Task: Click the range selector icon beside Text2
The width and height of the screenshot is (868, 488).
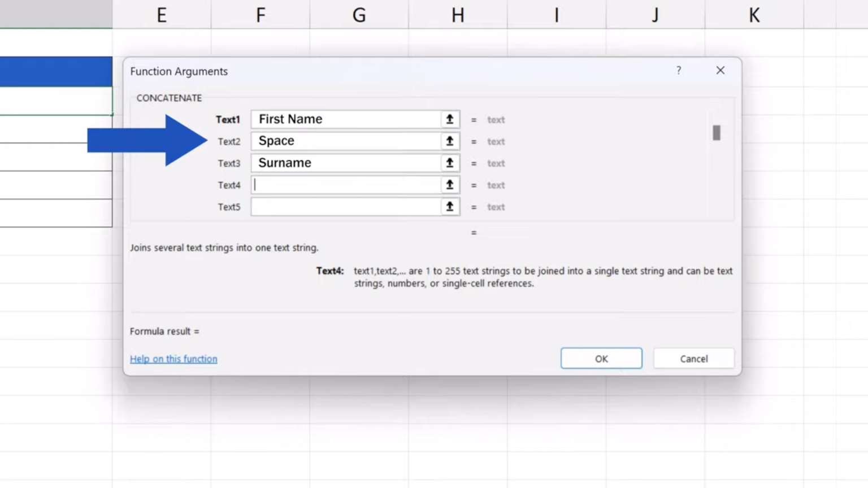Action: [449, 141]
